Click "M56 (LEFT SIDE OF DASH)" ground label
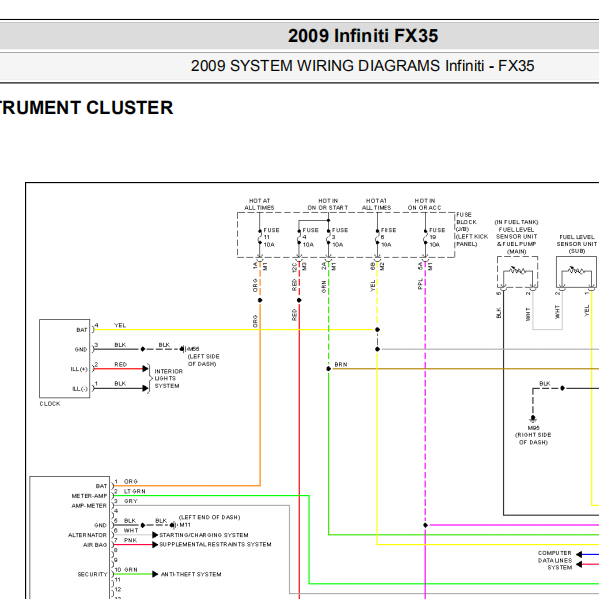 pyautogui.click(x=202, y=356)
